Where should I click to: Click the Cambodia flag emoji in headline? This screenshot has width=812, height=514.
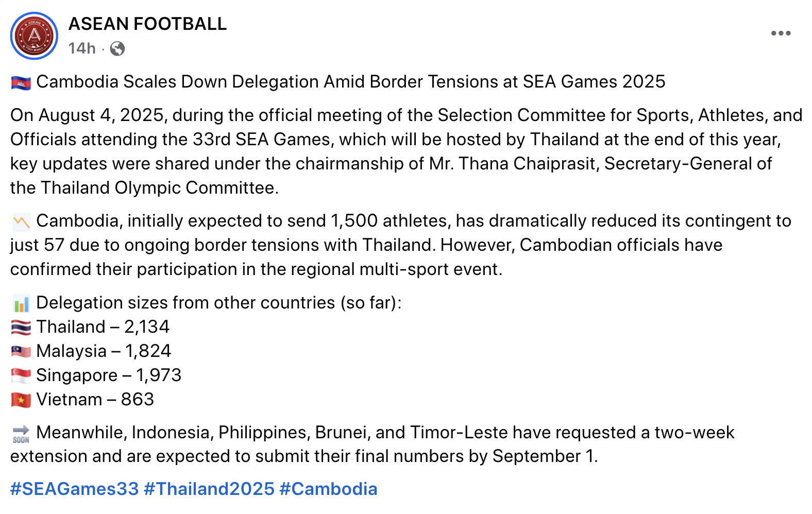coord(21,82)
